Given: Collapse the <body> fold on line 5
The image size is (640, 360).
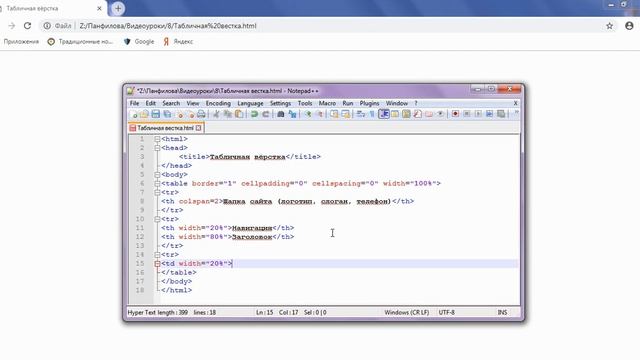Looking at the screenshot, I should click(157, 175).
